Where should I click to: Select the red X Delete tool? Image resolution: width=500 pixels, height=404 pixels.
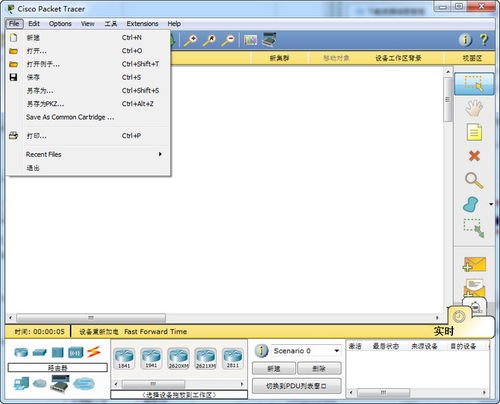point(474,156)
